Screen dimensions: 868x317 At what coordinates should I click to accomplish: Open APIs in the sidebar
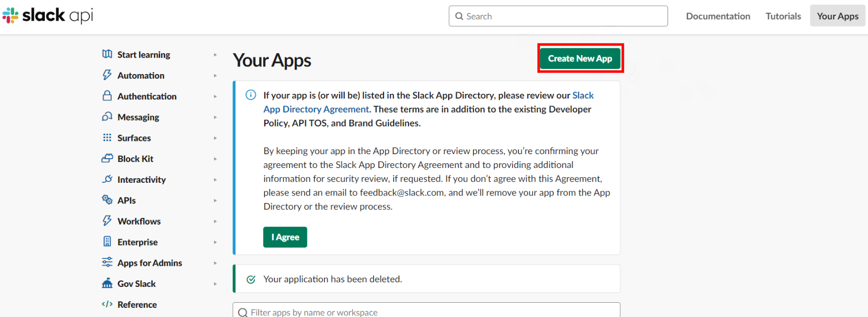[126, 201]
